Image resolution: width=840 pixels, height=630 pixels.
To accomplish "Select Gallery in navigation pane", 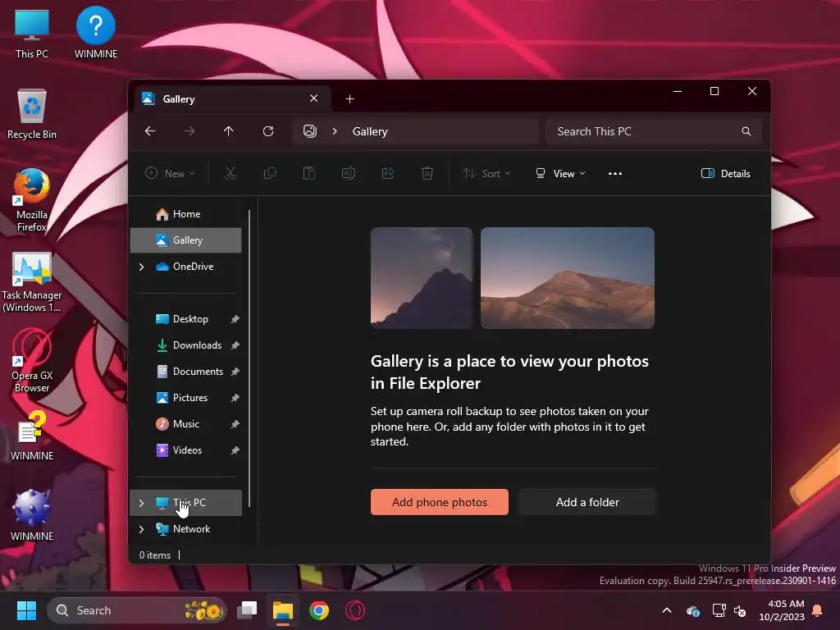I will [186, 240].
